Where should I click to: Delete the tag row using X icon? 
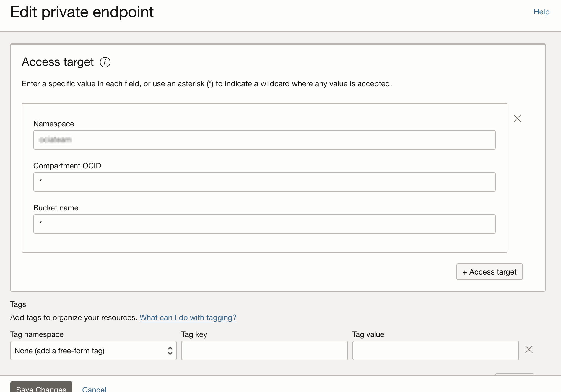(x=529, y=350)
